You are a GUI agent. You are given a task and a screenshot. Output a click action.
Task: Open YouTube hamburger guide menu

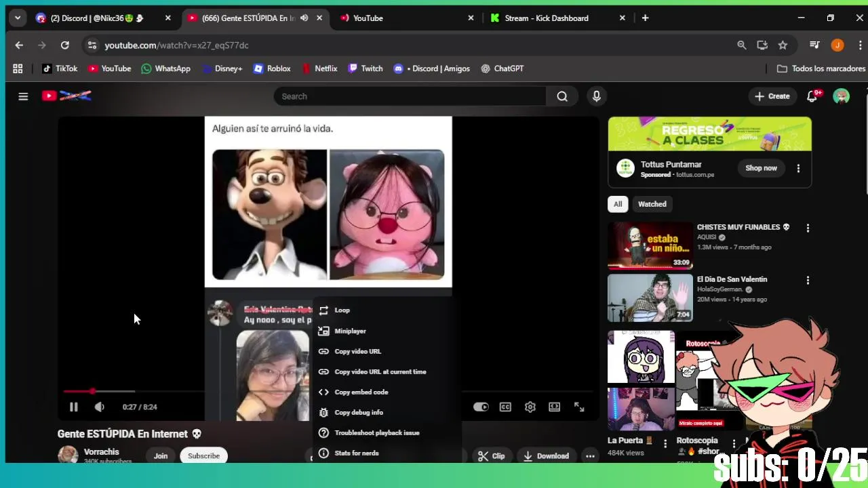pyautogui.click(x=23, y=96)
